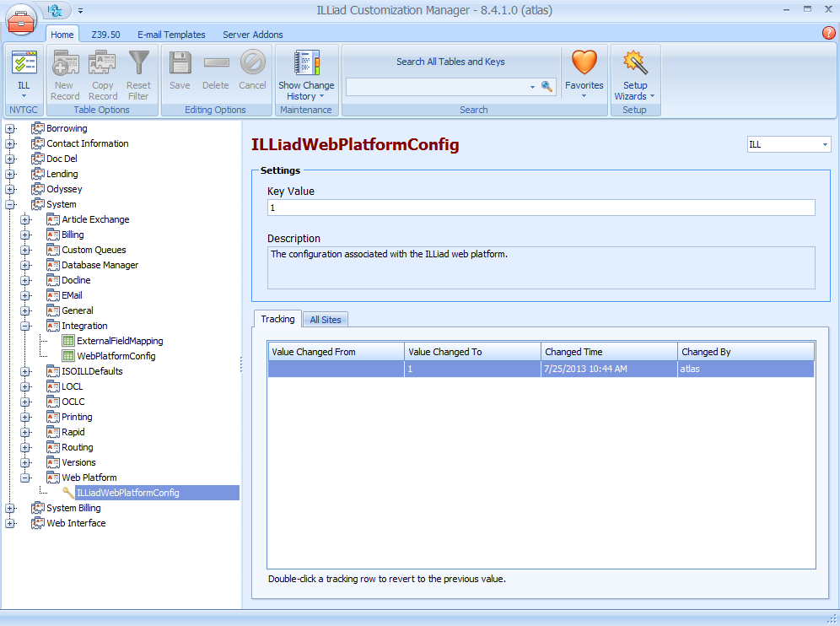Click the Favorites heart icon
Viewport: 840px width, 626px height.
pos(584,62)
